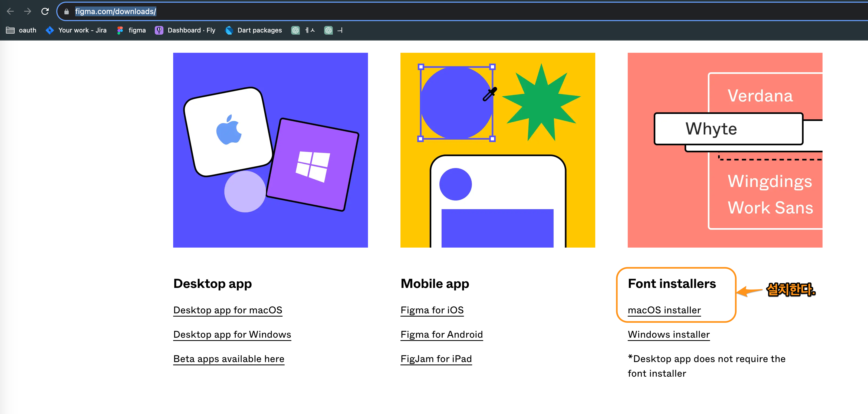Open Beta apps available here link
Screen dimensions: 868x414
coord(229,359)
